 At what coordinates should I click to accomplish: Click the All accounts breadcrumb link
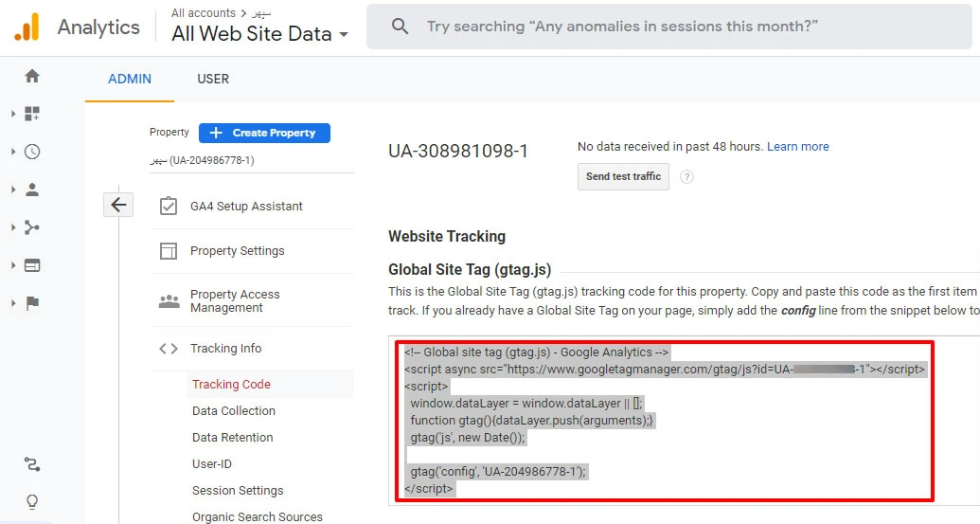204,12
